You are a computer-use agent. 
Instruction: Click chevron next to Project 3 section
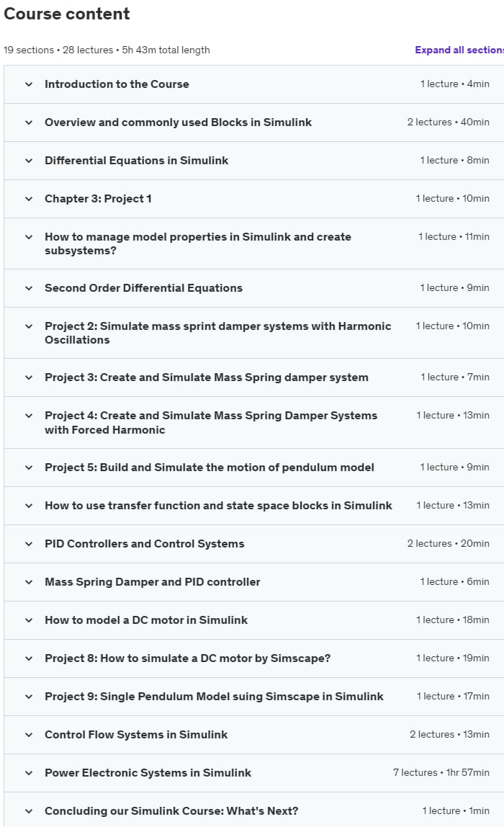[x=29, y=377]
